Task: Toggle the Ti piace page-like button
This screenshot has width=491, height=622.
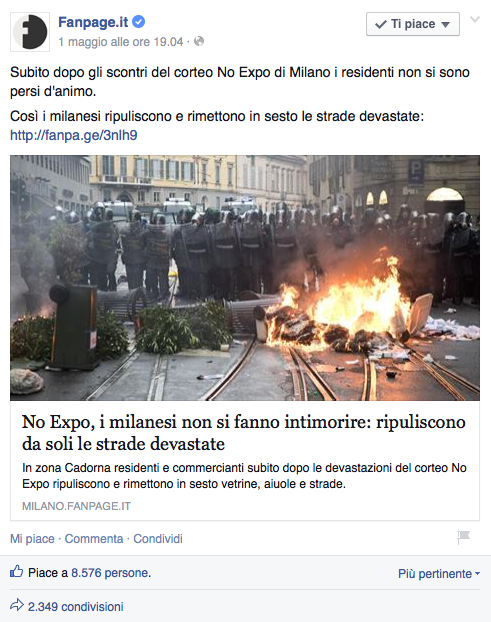Action: click(x=412, y=24)
